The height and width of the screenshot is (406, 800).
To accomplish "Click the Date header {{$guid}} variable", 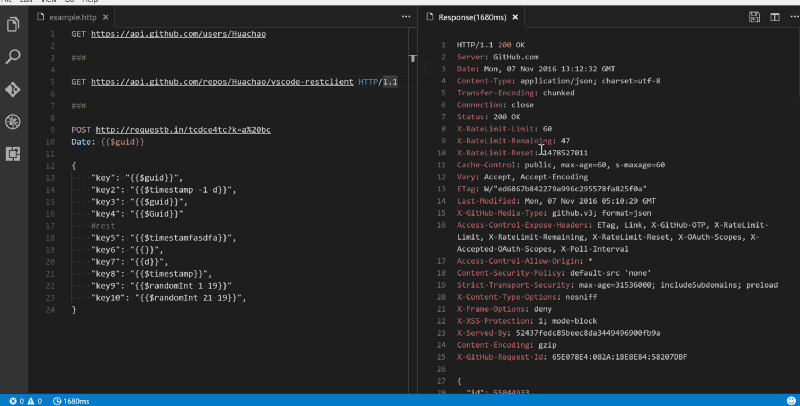I will click(x=122, y=142).
